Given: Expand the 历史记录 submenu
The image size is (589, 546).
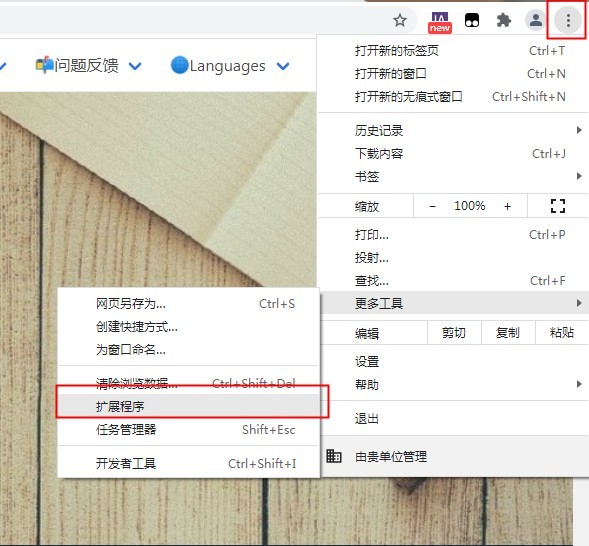Looking at the screenshot, I should coord(453,130).
